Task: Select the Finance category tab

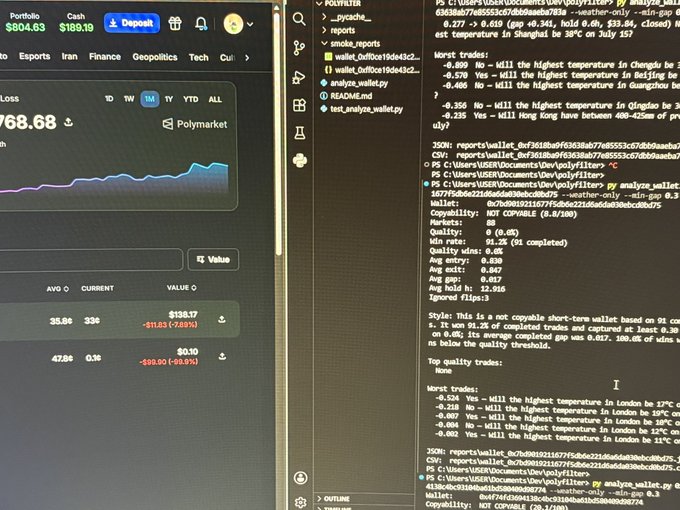Action: [105, 57]
